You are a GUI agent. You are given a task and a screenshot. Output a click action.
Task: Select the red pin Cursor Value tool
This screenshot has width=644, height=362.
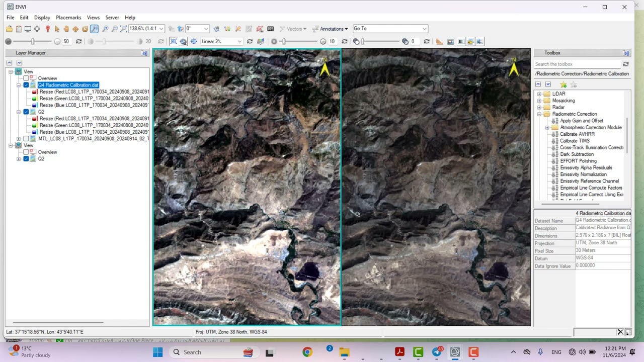[x=48, y=29]
